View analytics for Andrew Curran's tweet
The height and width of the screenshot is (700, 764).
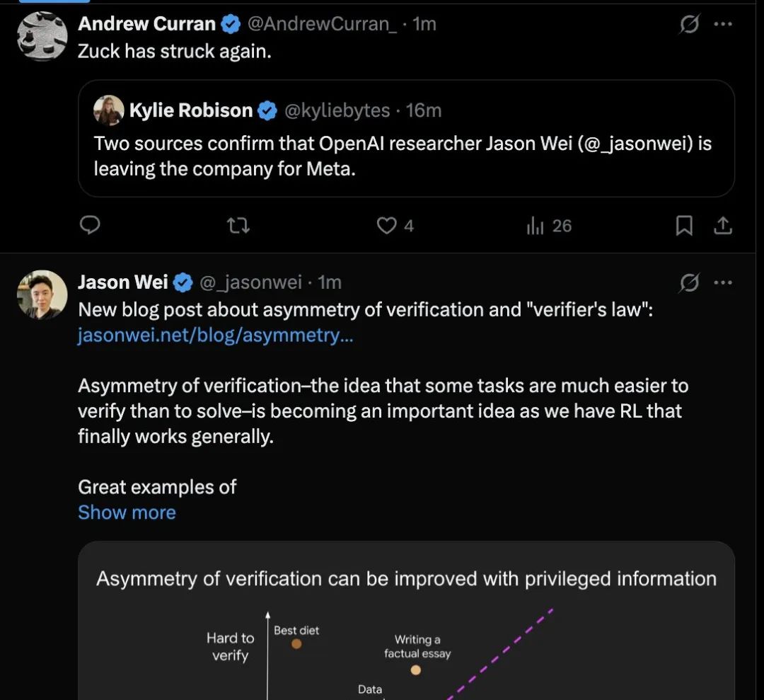point(549,226)
